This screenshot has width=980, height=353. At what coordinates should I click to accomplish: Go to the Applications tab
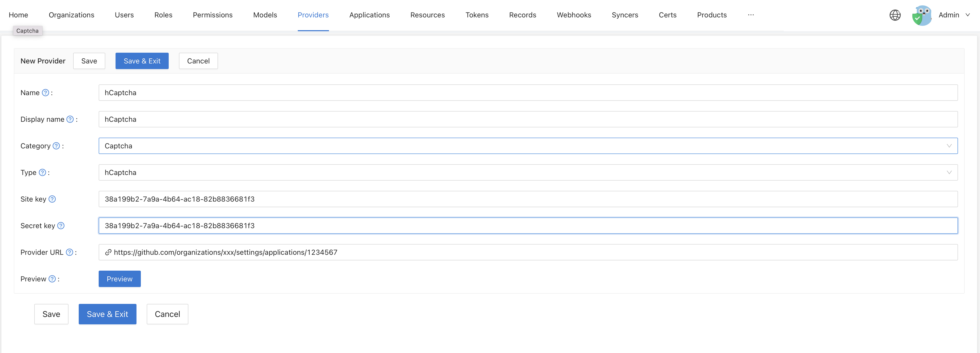(x=369, y=15)
